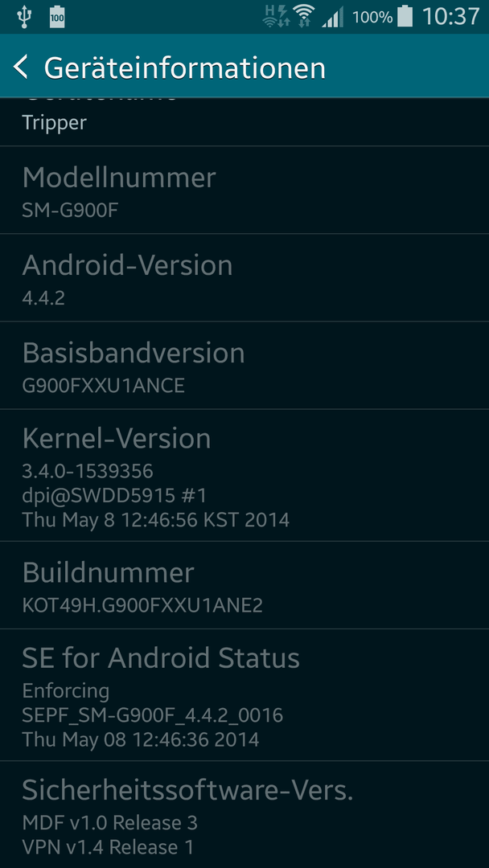The width and height of the screenshot is (489, 868).
Task: Tap the Geräteinformationen header title
Action: click(184, 68)
